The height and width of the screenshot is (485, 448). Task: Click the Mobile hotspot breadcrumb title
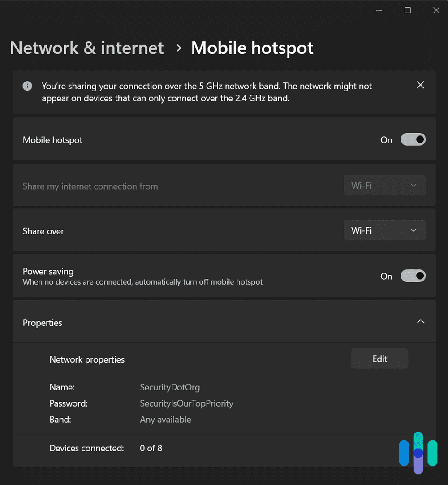(252, 48)
